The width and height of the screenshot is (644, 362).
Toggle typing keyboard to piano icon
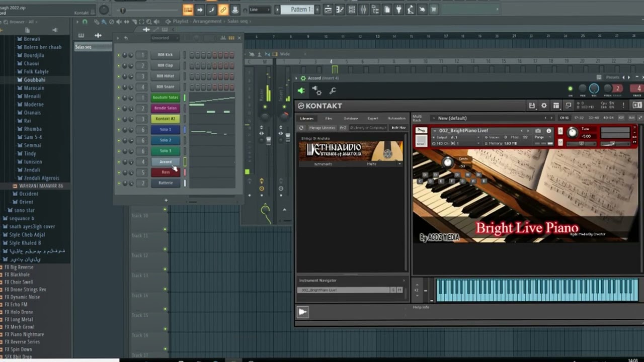[188, 10]
